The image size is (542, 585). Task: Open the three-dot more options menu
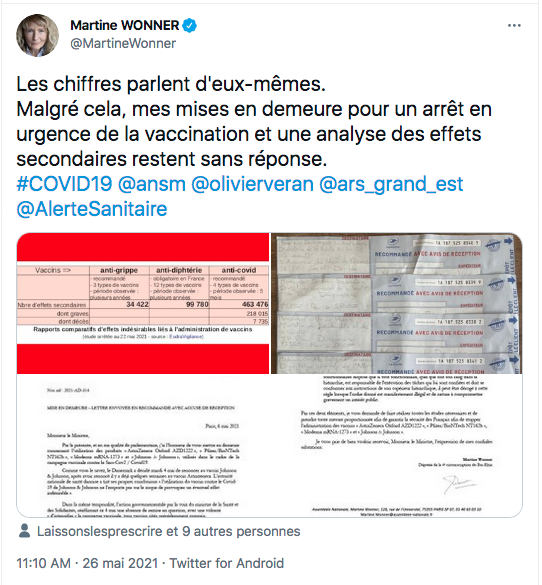(x=514, y=25)
